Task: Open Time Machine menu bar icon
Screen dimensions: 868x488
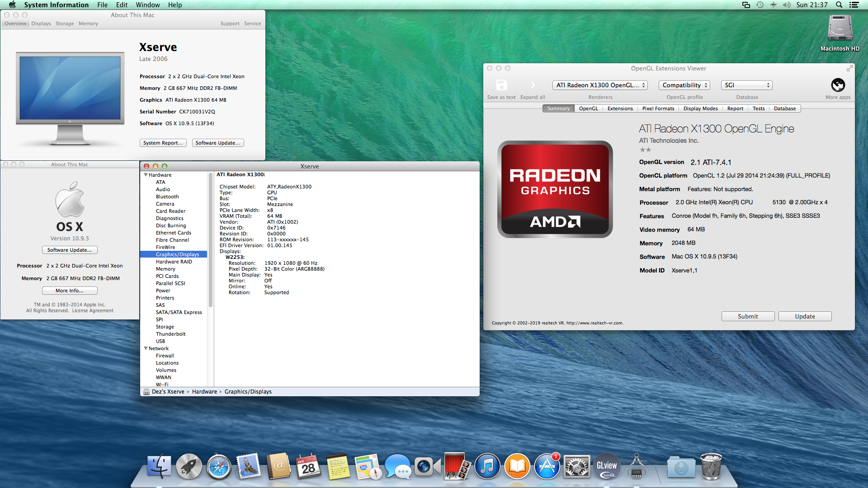Action: [x=760, y=5]
